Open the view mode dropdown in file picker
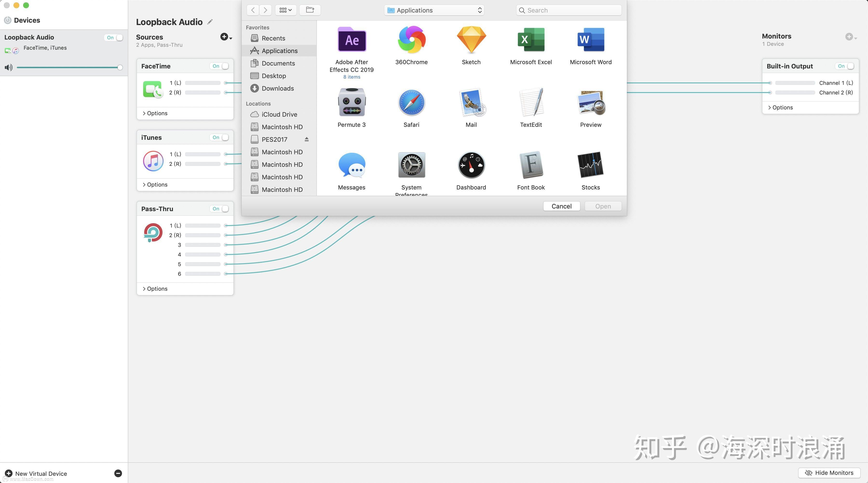 coord(285,10)
